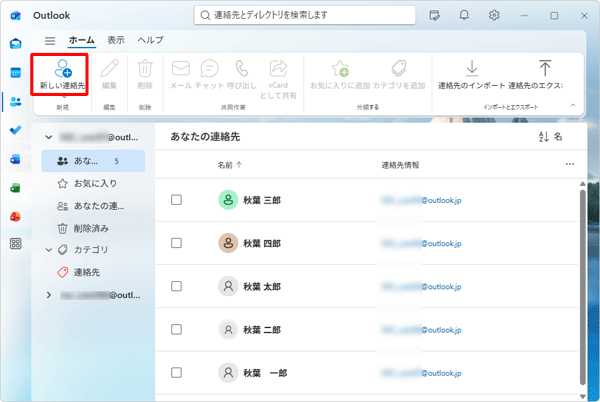Select checkbox for 秋葉 二郎
This screenshot has width=600, height=402.
pos(176,329)
